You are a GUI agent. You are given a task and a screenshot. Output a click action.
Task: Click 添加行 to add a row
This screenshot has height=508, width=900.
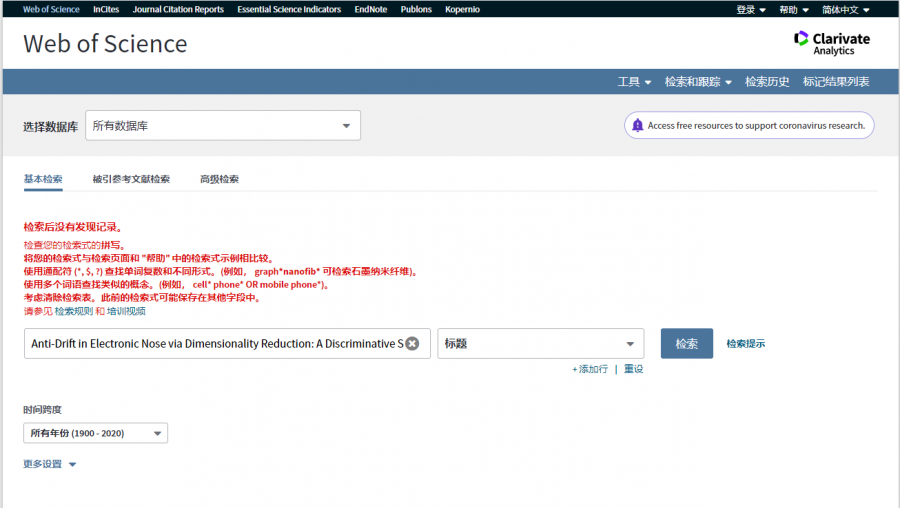[x=590, y=369]
